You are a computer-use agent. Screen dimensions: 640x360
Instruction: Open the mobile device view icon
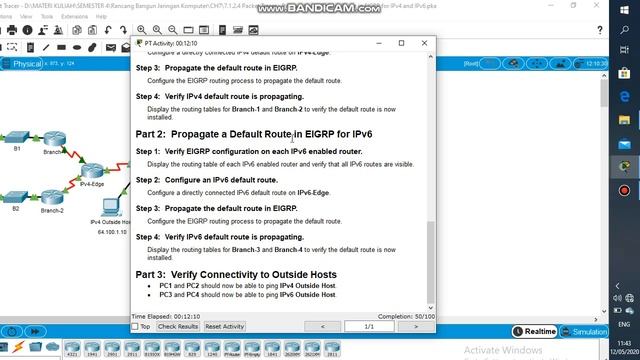point(222,30)
